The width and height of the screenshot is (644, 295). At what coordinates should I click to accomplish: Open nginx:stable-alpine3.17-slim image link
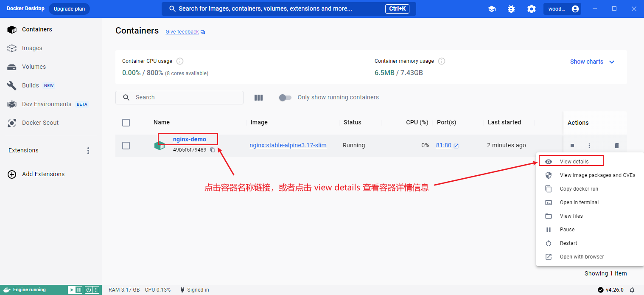[288, 145]
